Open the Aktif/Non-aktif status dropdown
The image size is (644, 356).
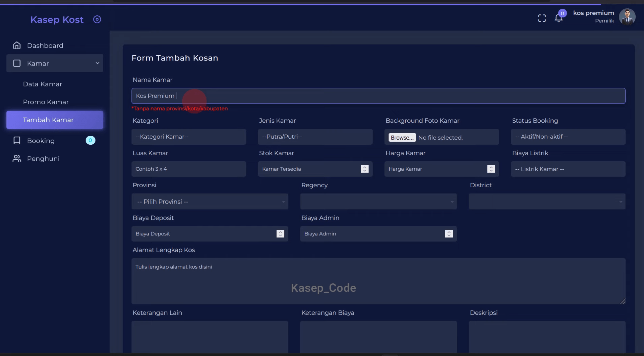(x=568, y=137)
